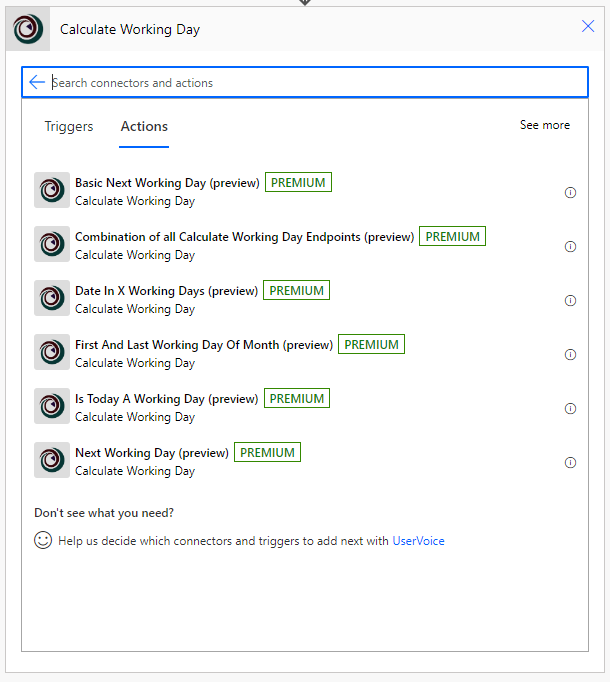Select Combination of all Calculate Working Day Endpoints

tap(245, 237)
